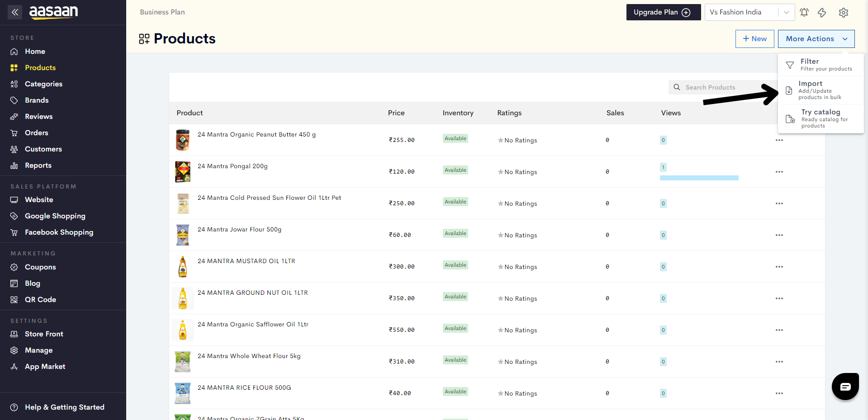Open options for Safflower Oil 1Ltr row

click(779, 330)
